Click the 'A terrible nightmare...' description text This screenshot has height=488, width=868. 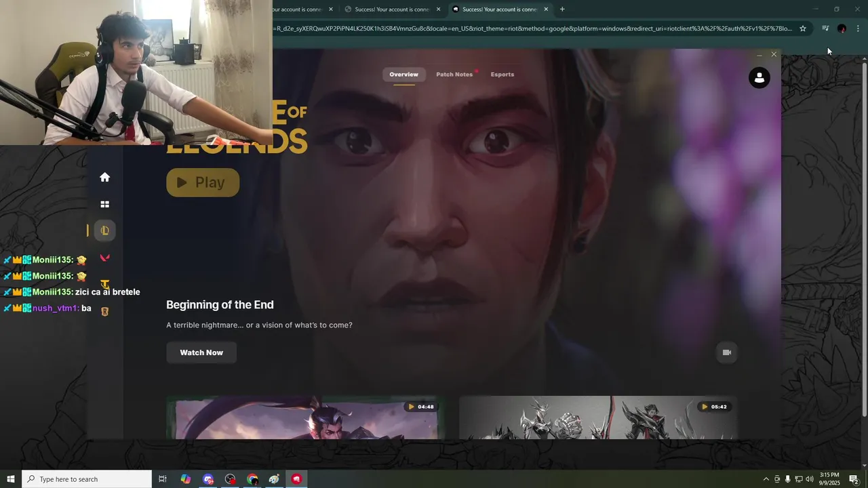259,325
